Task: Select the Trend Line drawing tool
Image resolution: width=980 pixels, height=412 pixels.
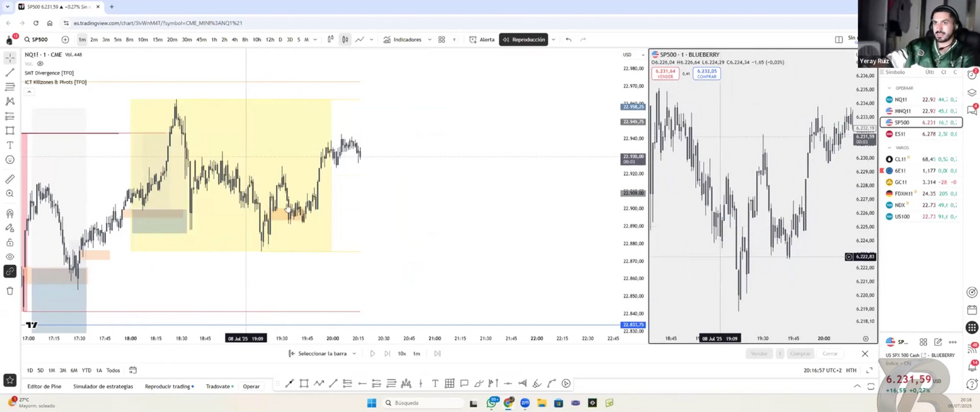Action: (x=9, y=73)
